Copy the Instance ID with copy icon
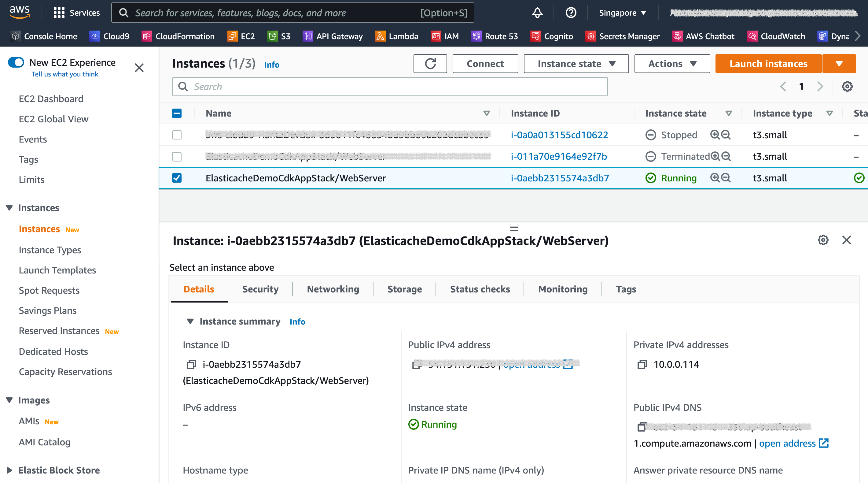Image resolution: width=868 pixels, height=483 pixels. coord(191,364)
